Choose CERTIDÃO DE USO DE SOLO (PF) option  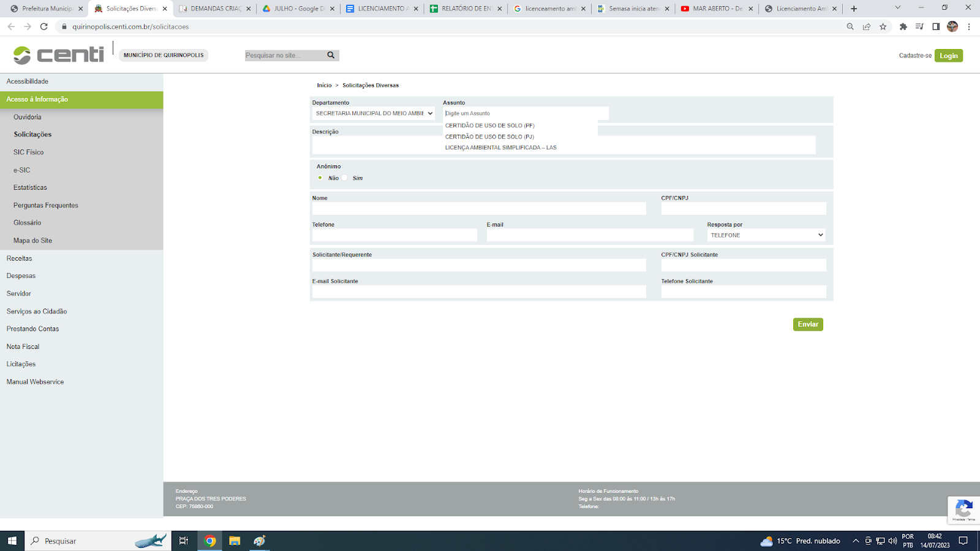click(x=489, y=126)
